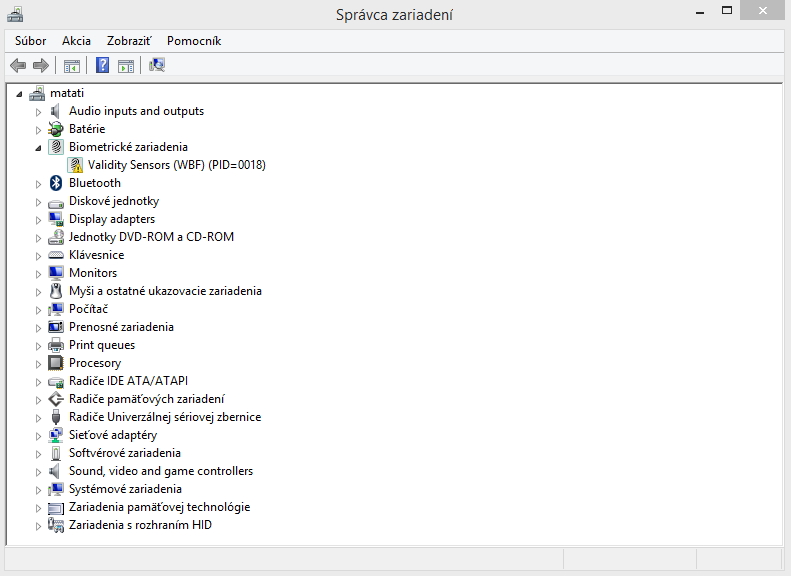This screenshot has width=791, height=576.
Task: Click the Back arrow toolbar icon
Action: (18, 65)
